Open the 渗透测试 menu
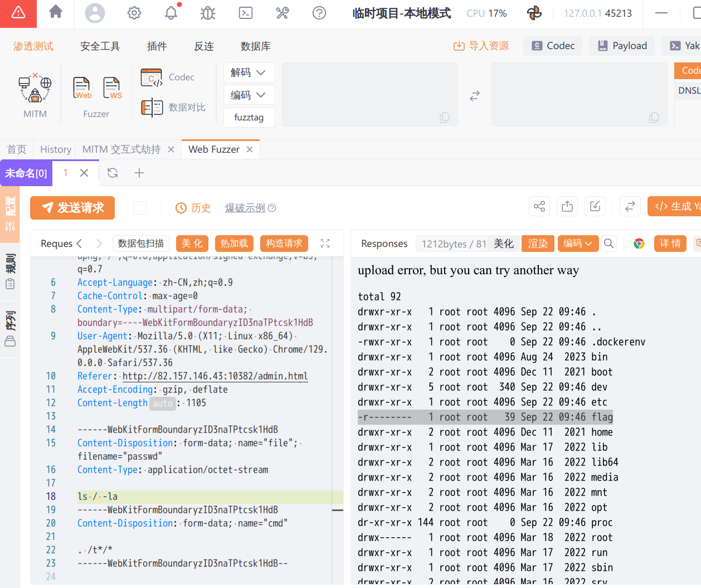This screenshot has height=588, width=701. click(33, 46)
